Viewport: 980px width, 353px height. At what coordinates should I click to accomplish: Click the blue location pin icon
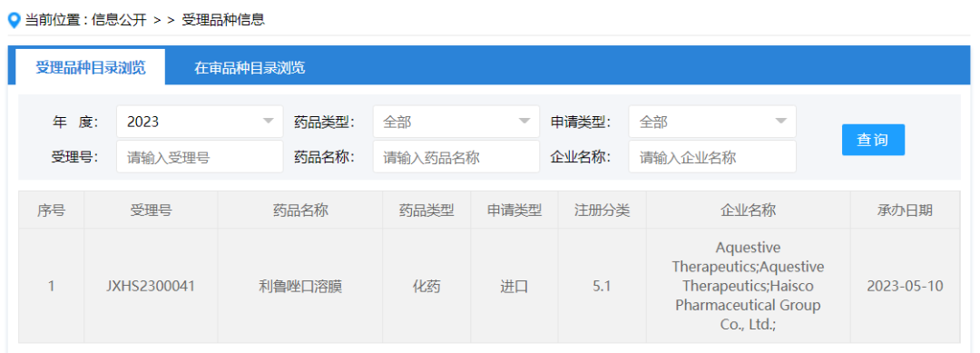click(13, 21)
